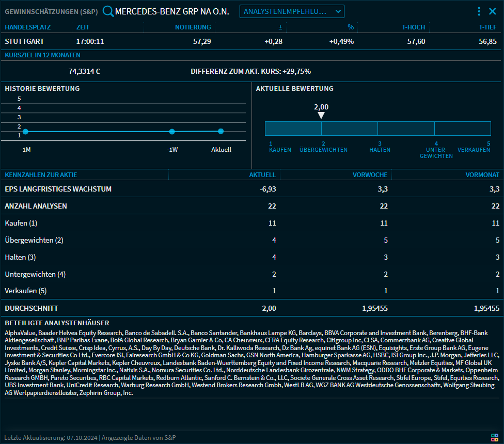This screenshot has width=504, height=444.
Task: Select the "Aktuell" point on the rating history chart
Action: [x=221, y=131]
